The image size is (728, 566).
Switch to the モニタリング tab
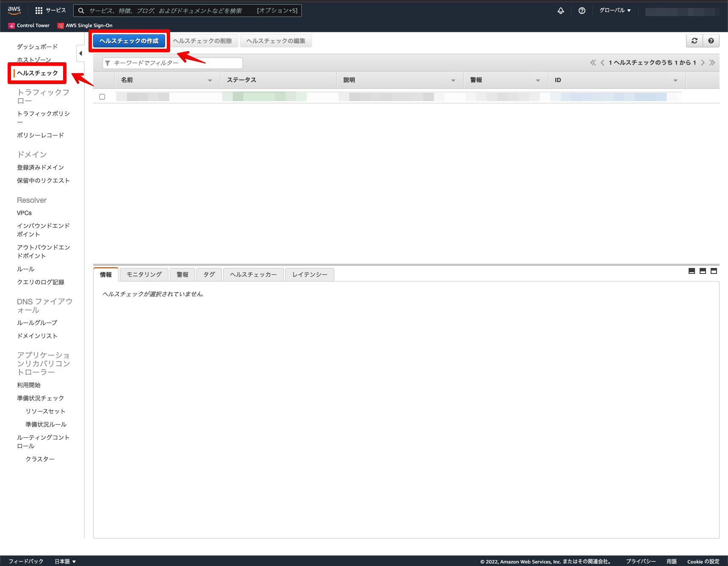coord(144,275)
